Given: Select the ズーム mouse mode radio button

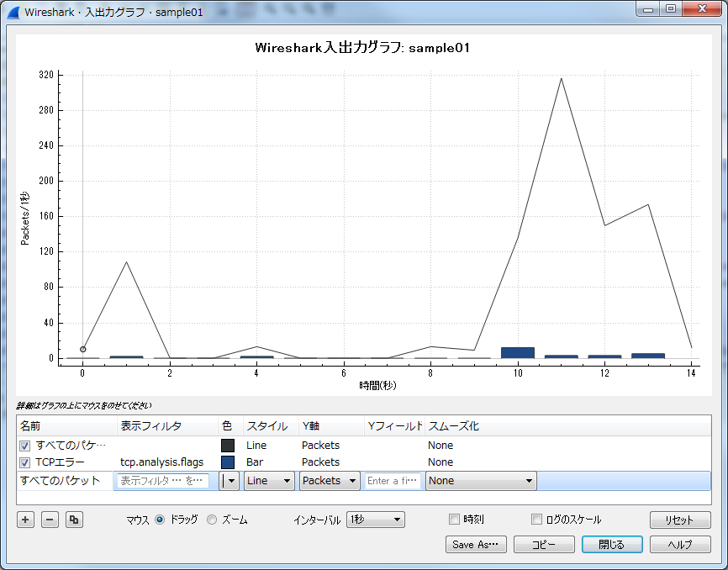Looking at the screenshot, I should pos(212,520).
